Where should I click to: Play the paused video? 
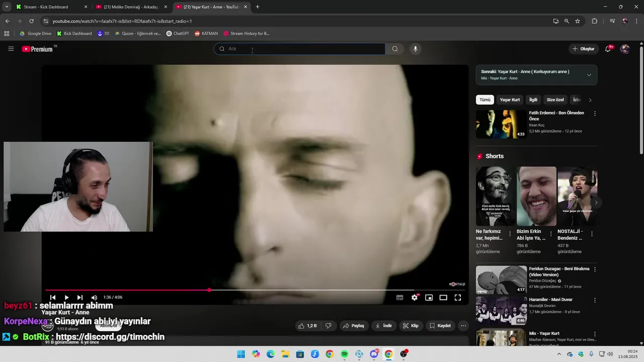pos(66,298)
